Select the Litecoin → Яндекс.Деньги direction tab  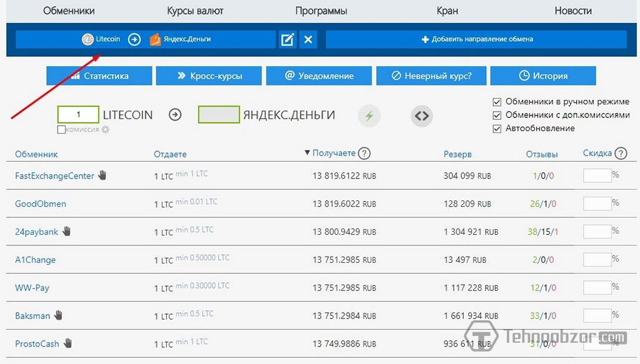[x=146, y=39]
